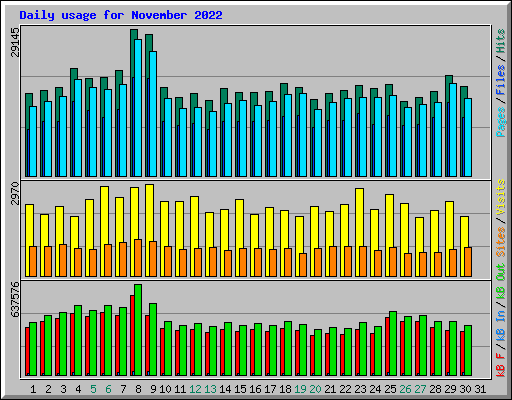The image size is (512, 400).
Task: Click weekend day 5 on the x-axis
Action: click(93, 389)
